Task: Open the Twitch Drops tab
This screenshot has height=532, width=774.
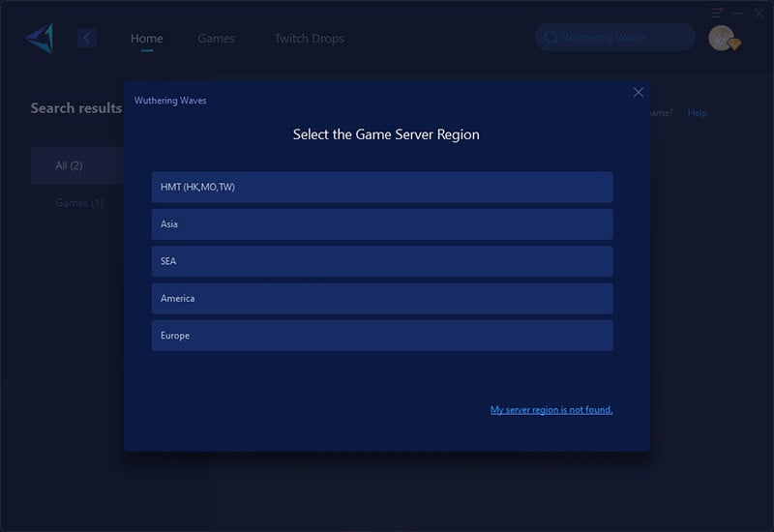Action: click(309, 39)
